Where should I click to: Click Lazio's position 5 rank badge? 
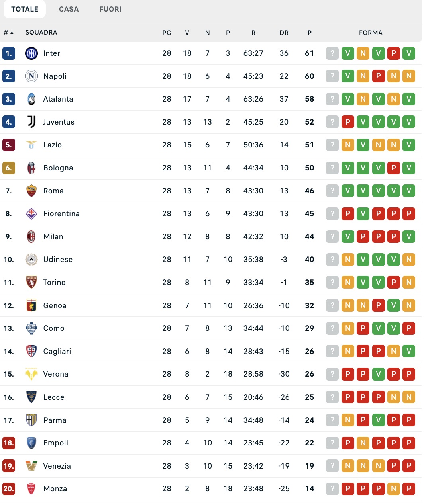[x=9, y=145]
